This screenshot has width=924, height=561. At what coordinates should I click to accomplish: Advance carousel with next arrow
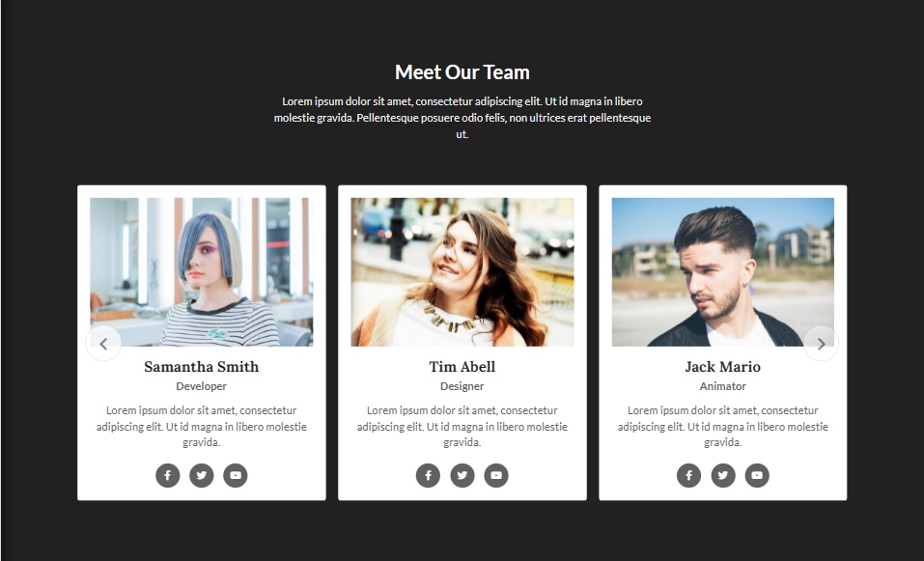[821, 344]
